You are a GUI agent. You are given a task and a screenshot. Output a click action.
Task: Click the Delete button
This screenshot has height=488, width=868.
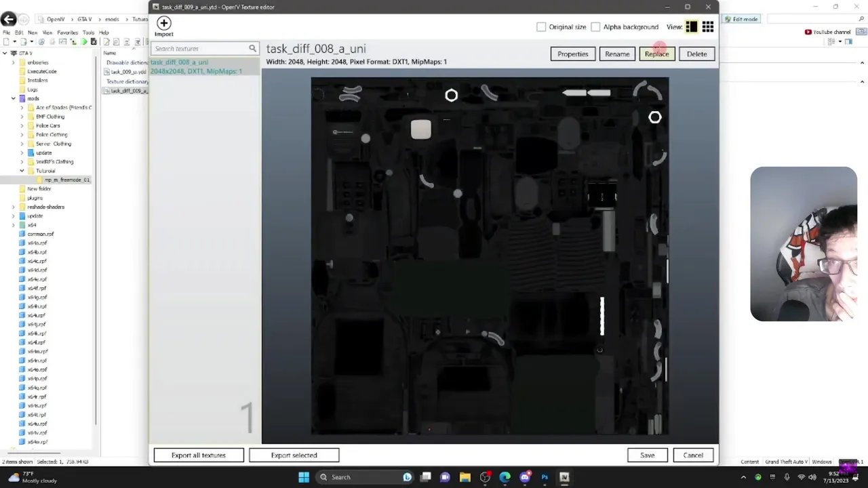click(696, 54)
